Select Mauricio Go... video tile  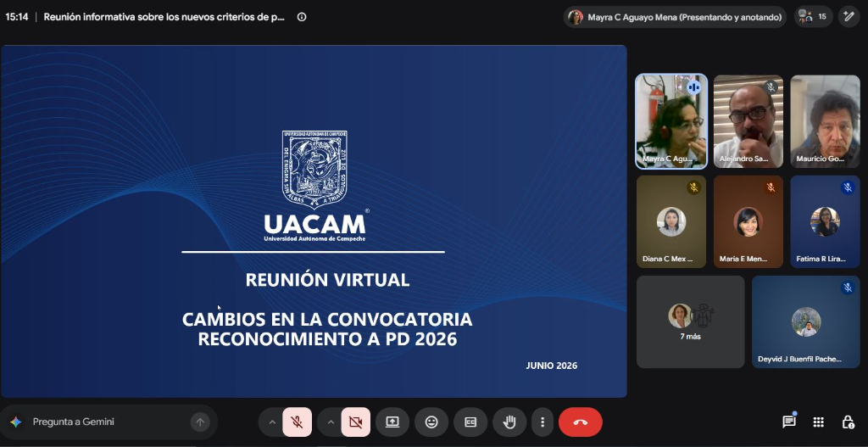point(825,121)
